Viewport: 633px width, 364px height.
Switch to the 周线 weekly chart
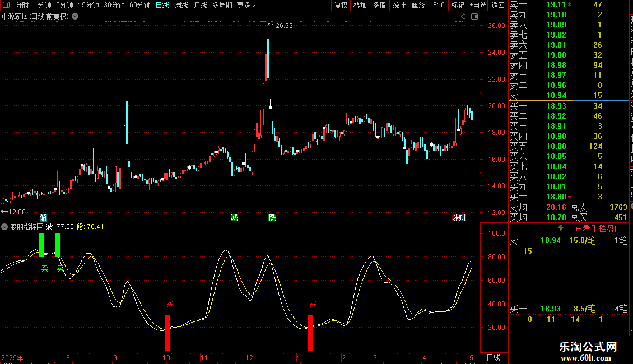(x=181, y=5)
